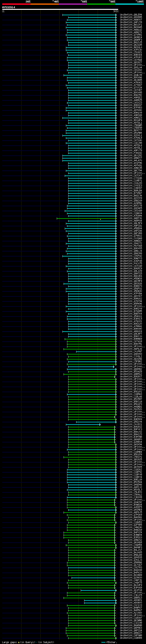Select hit UniRef100_B3RVL5
The image size is (146, 644).
(131, 319)
